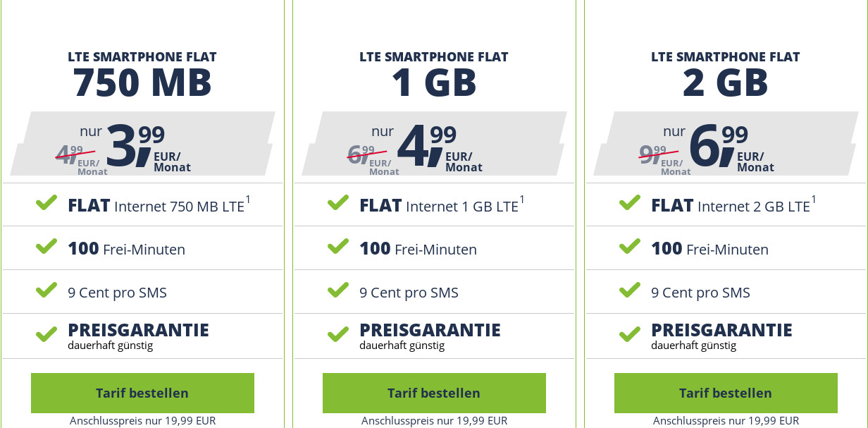This screenshot has height=428, width=868.
Task: Click the checkmark beside 9 Cent pro SMS in 2 GB card
Action: tap(629, 291)
